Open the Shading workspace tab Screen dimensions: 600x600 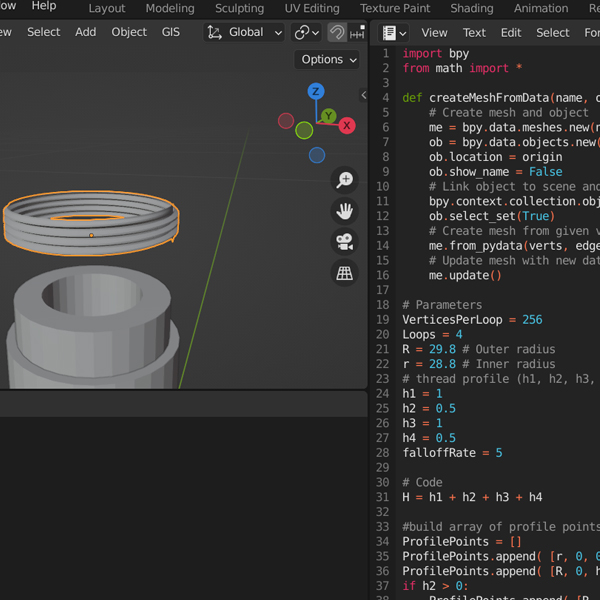pos(471,8)
